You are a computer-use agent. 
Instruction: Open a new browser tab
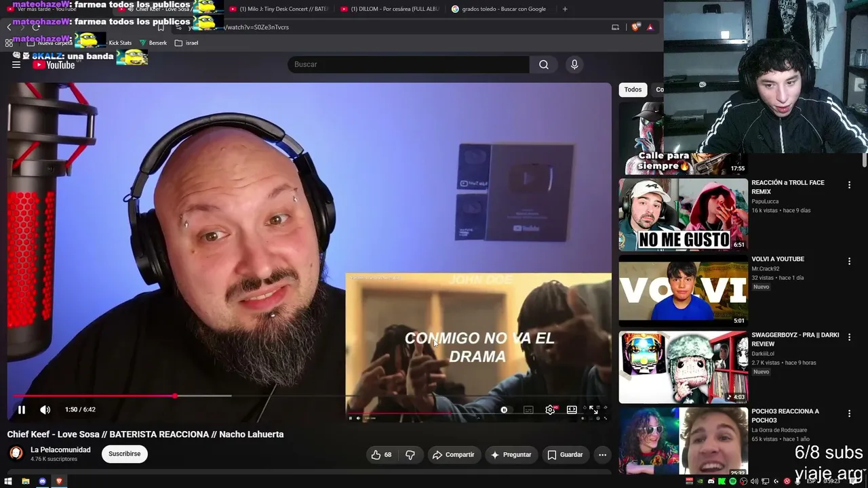565,9
